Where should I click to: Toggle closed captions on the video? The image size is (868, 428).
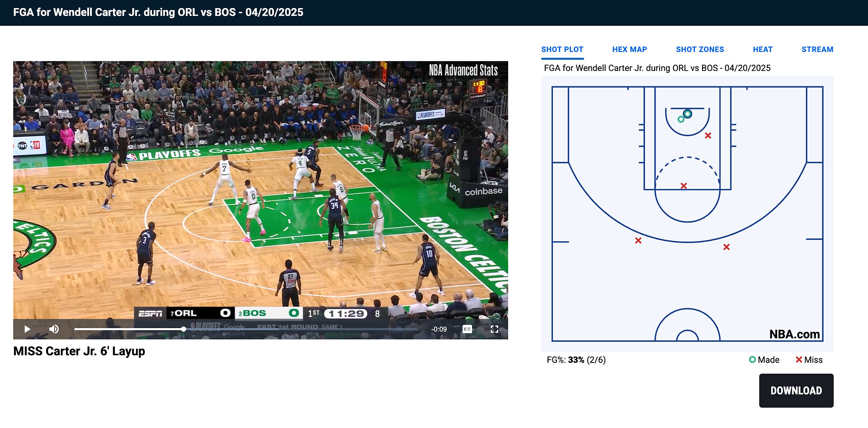(x=467, y=329)
